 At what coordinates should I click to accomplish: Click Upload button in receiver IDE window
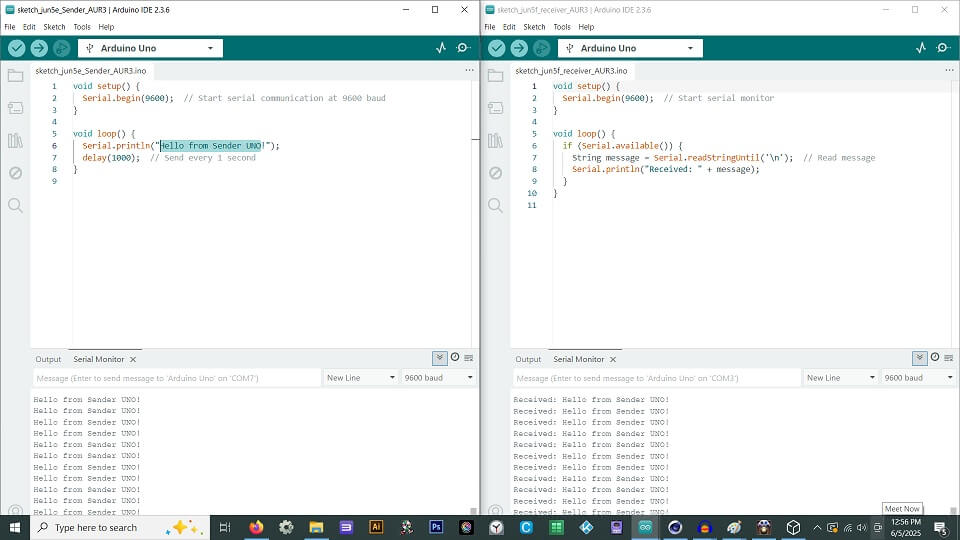tap(519, 48)
